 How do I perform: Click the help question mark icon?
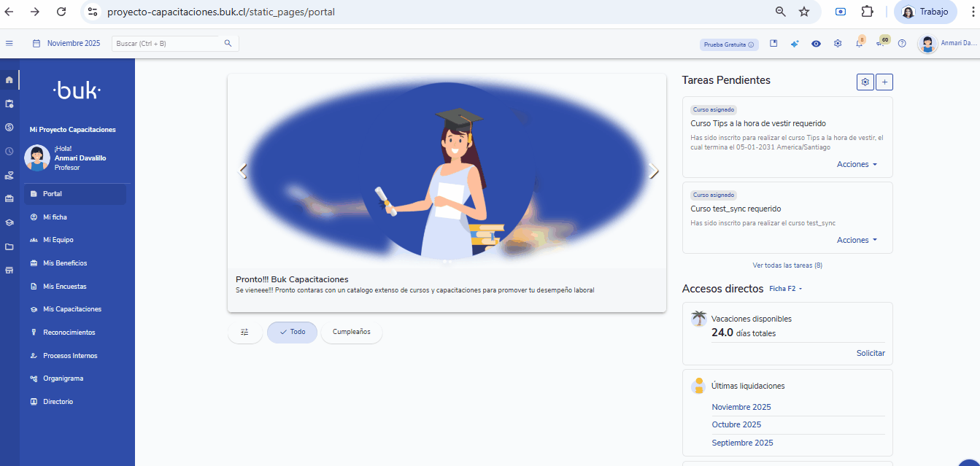click(x=902, y=44)
